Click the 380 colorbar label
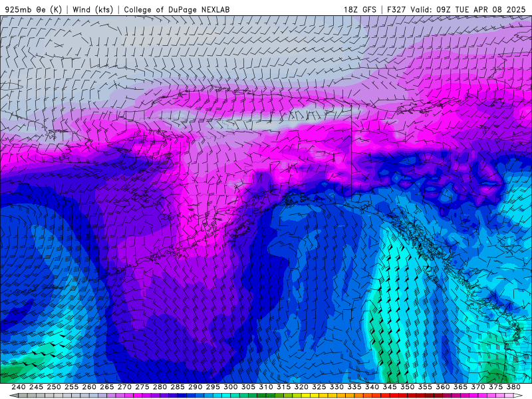Screen dimensions: 532x399 click(x=513, y=387)
